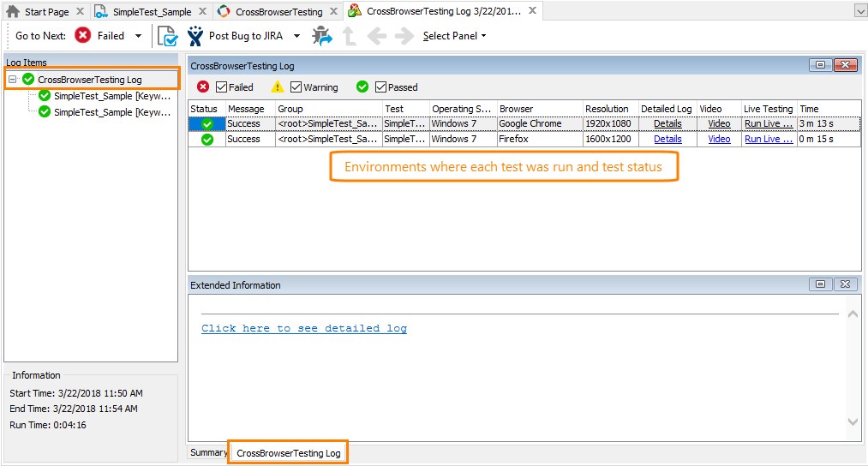Click Run Live link for Firefox row
The width and height of the screenshot is (868, 466).
(769, 139)
